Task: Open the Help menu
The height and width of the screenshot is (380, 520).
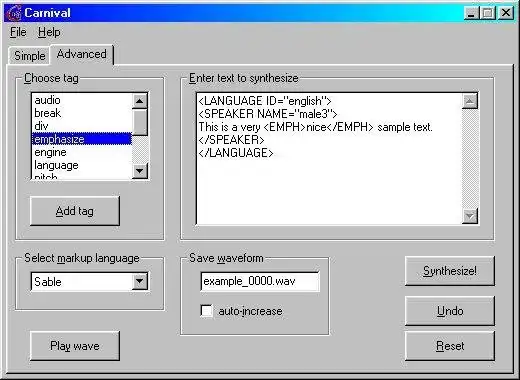Action: click(x=49, y=32)
